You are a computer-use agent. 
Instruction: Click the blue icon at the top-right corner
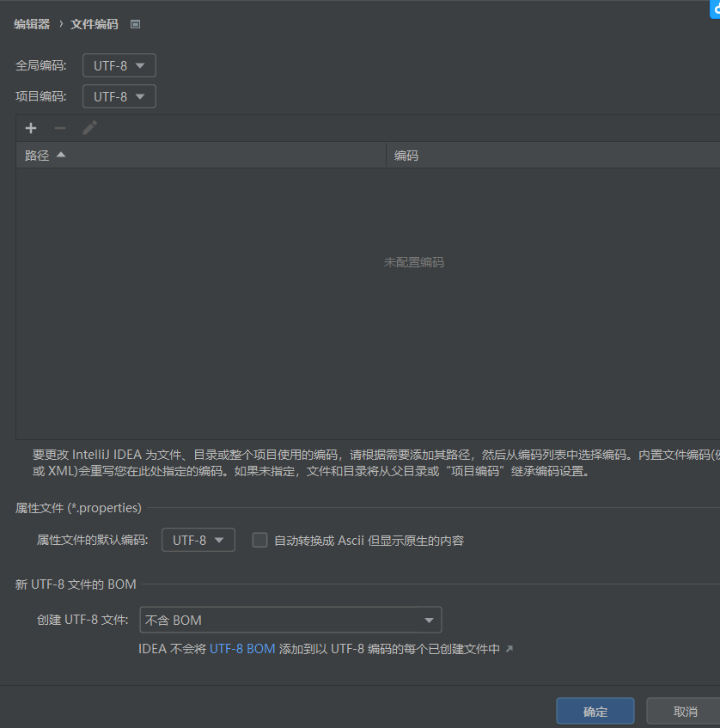(x=716, y=9)
